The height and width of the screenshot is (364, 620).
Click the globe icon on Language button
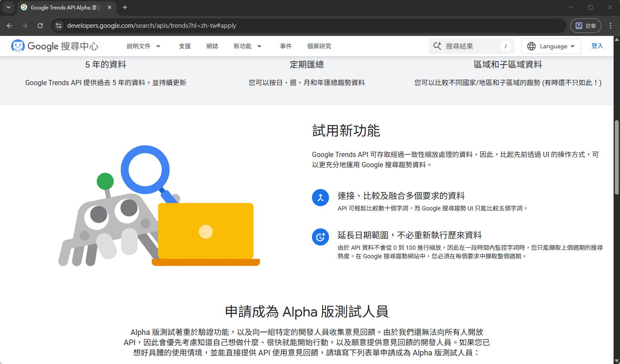pyautogui.click(x=531, y=46)
